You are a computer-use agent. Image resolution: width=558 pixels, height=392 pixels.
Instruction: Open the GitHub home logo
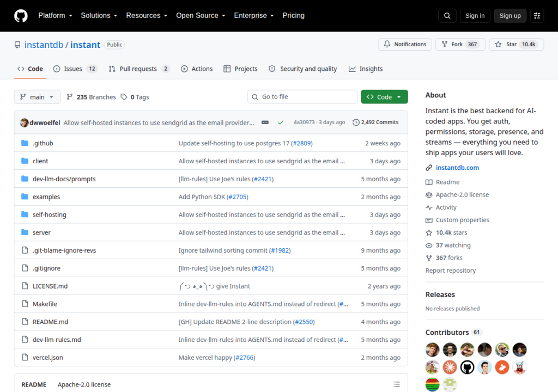21,16
